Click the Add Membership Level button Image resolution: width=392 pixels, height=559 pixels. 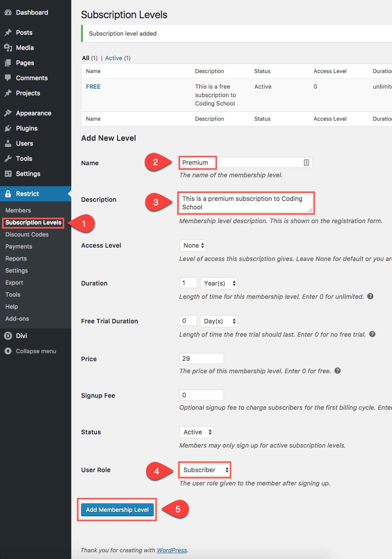pyautogui.click(x=117, y=510)
